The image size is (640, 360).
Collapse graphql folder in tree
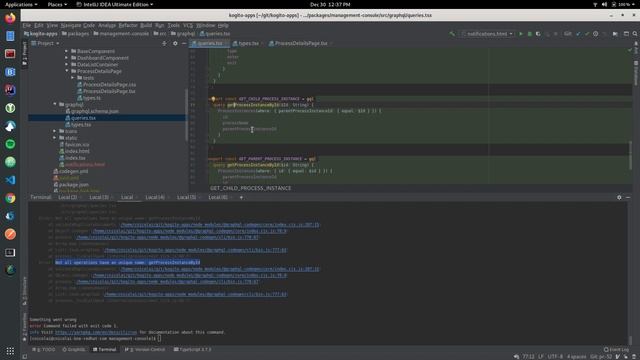(x=55, y=104)
